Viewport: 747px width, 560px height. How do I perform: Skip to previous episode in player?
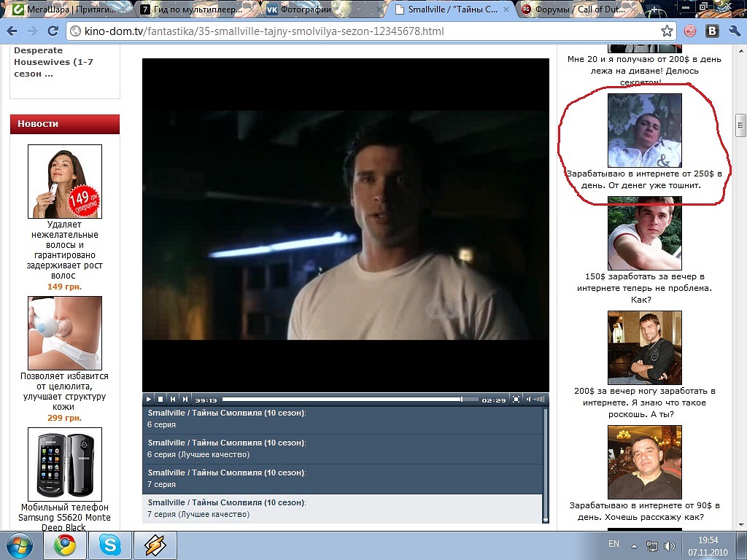(173, 400)
